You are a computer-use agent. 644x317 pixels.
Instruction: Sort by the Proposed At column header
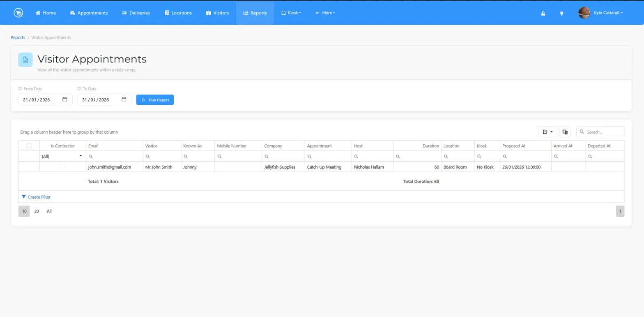pyautogui.click(x=525, y=146)
